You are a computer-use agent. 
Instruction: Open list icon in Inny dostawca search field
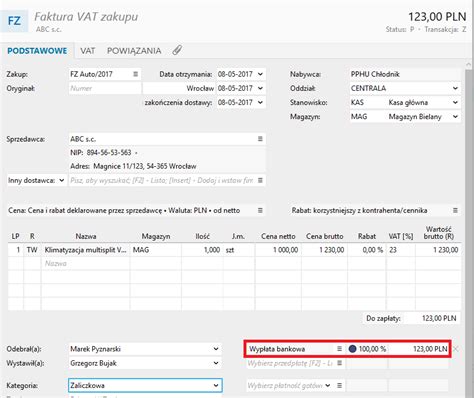(260, 180)
